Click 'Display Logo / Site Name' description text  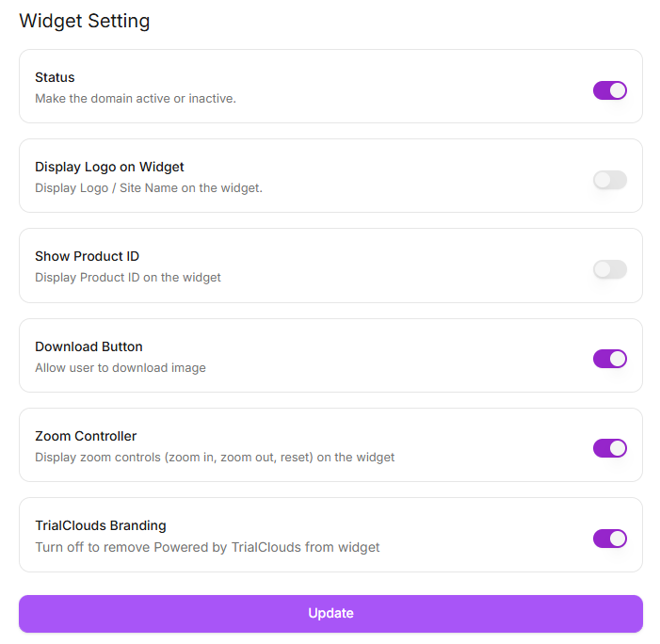point(149,187)
